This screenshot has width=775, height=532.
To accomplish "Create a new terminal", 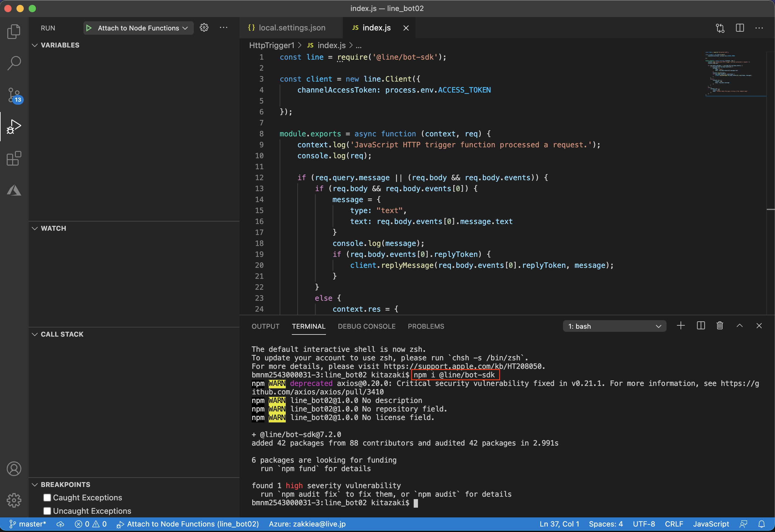I will [x=681, y=326].
